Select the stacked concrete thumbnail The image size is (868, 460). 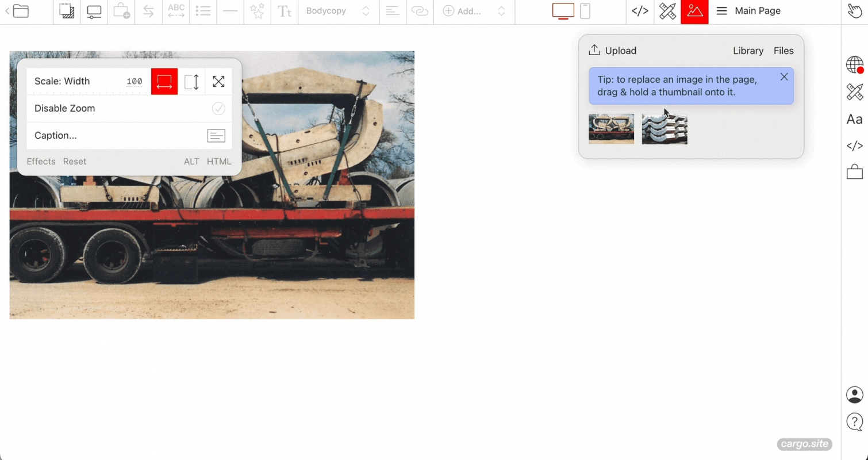tap(665, 129)
